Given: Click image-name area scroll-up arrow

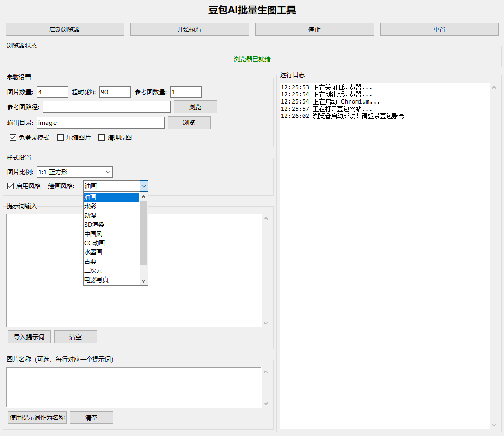Looking at the screenshot, I should [x=266, y=372].
